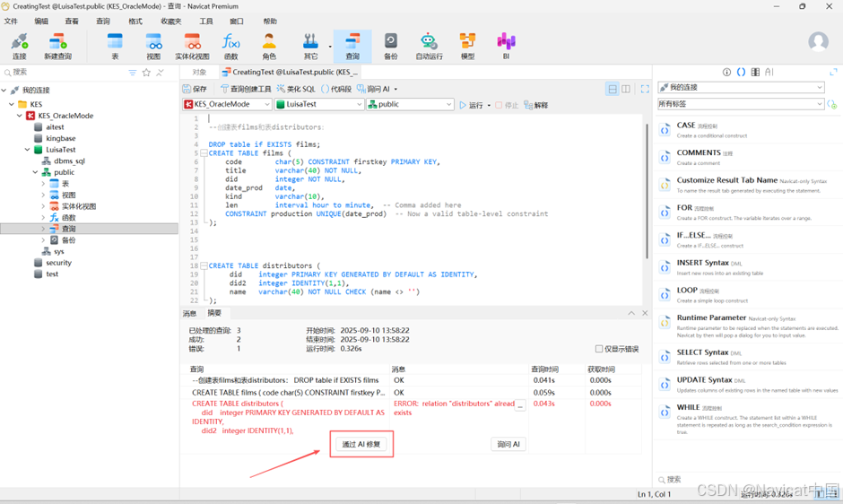Click 美化 SQL beautify button
The width and height of the screenshot is (843, 504).
click(296, 89)
